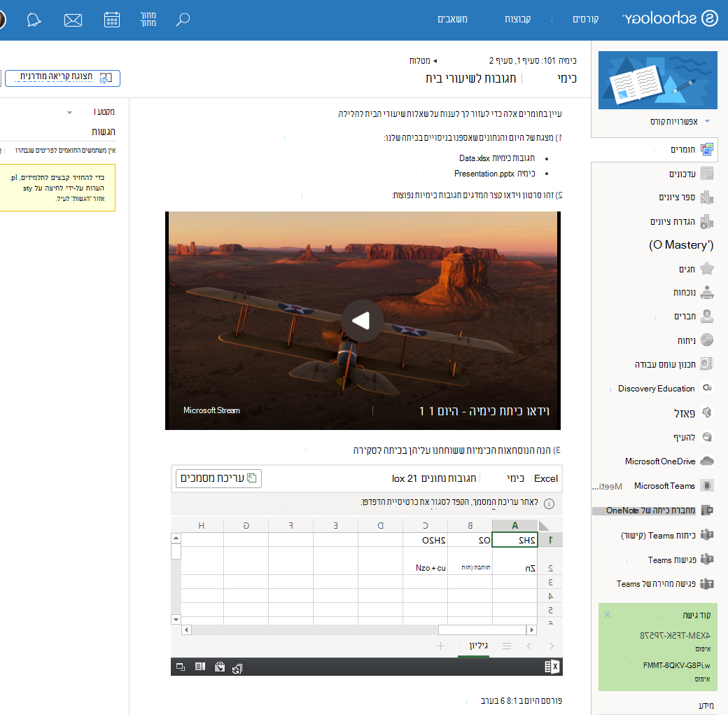
Task: Open the קורסים menu
Action: click(585, 19)
